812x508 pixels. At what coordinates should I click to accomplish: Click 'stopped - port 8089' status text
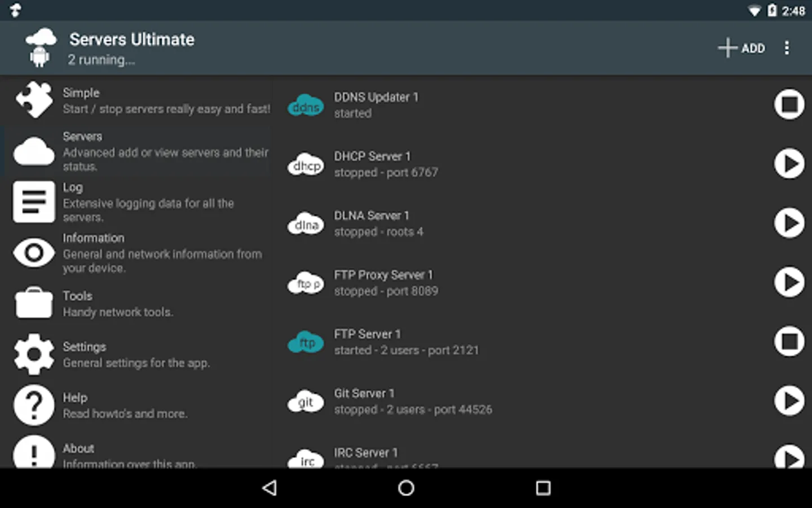point(386,291)
